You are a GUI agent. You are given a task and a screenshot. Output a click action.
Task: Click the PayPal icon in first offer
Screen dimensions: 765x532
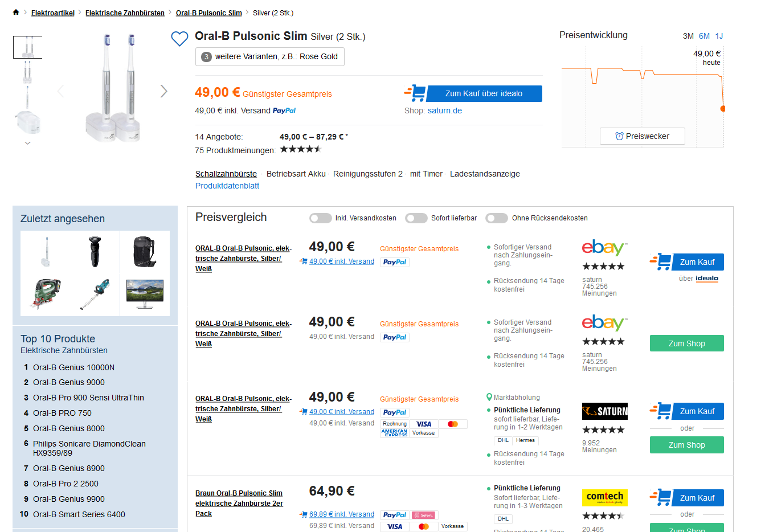click(394, 262)
